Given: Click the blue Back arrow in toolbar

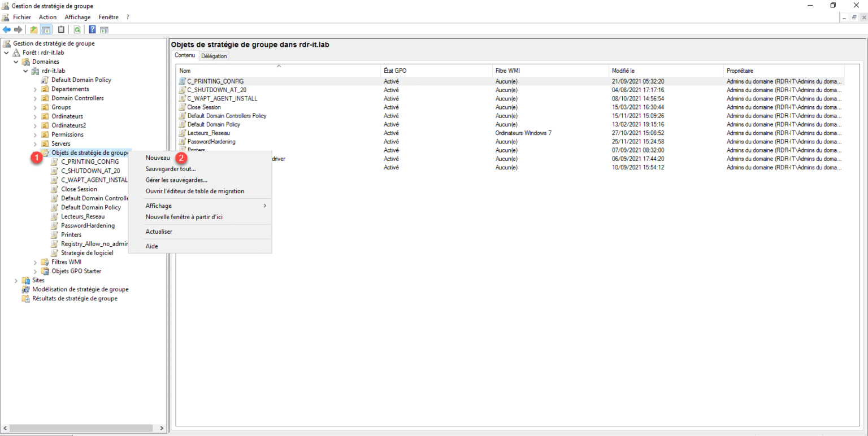Looking at the screenshot, I should (6, 29).
